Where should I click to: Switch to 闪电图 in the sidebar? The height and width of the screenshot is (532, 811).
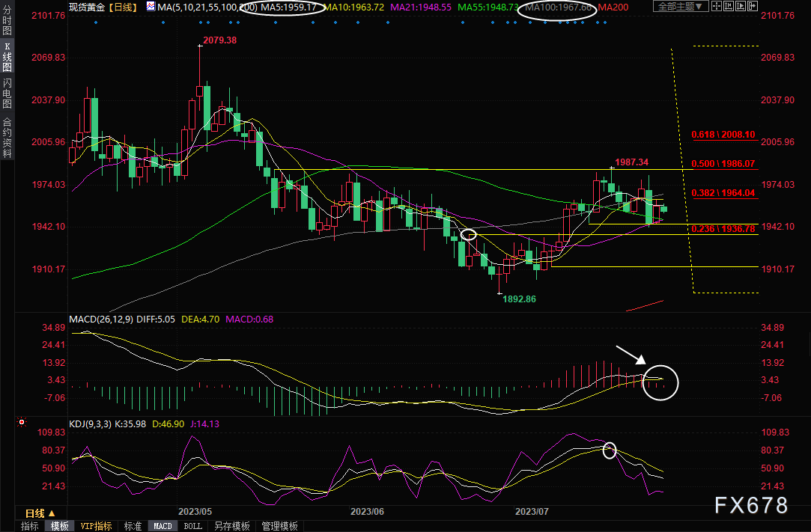point(7,92)
